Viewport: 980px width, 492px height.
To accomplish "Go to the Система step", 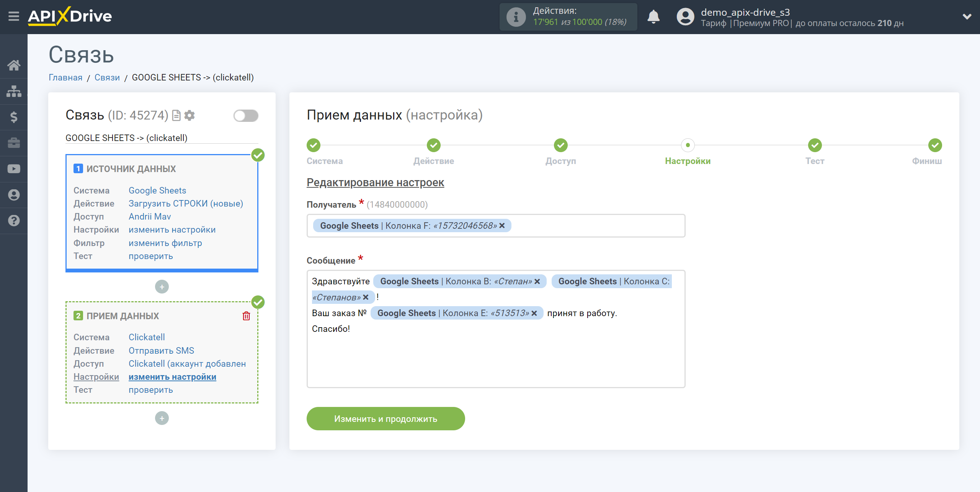I will 314,145.
